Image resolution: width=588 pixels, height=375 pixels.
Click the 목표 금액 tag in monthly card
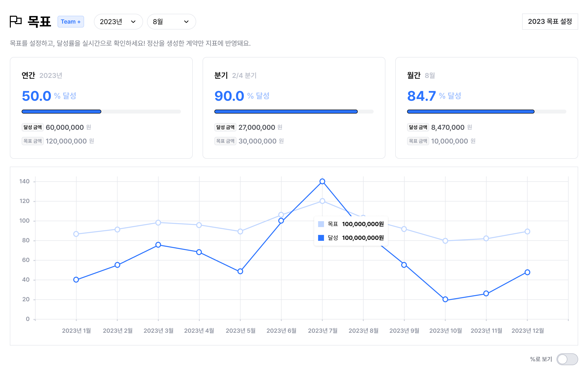(x=418, y=141)
